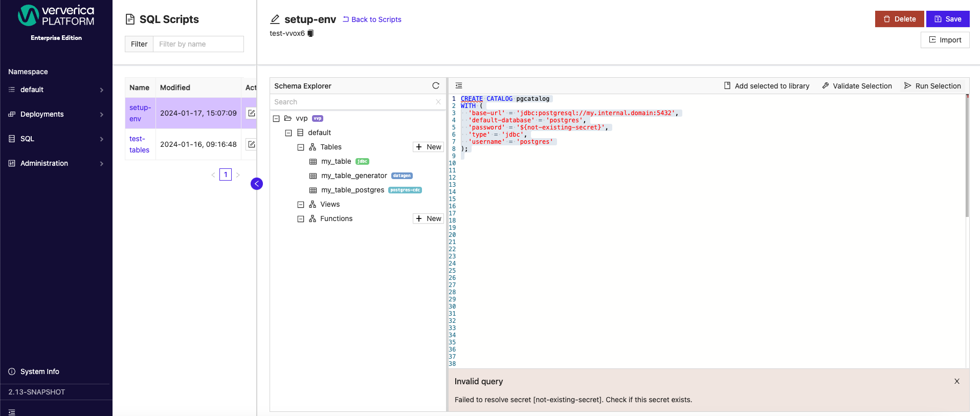Viewport: 980px width, 416px height.
Task: Click the Name column header
Action: [x=139, y=87]
